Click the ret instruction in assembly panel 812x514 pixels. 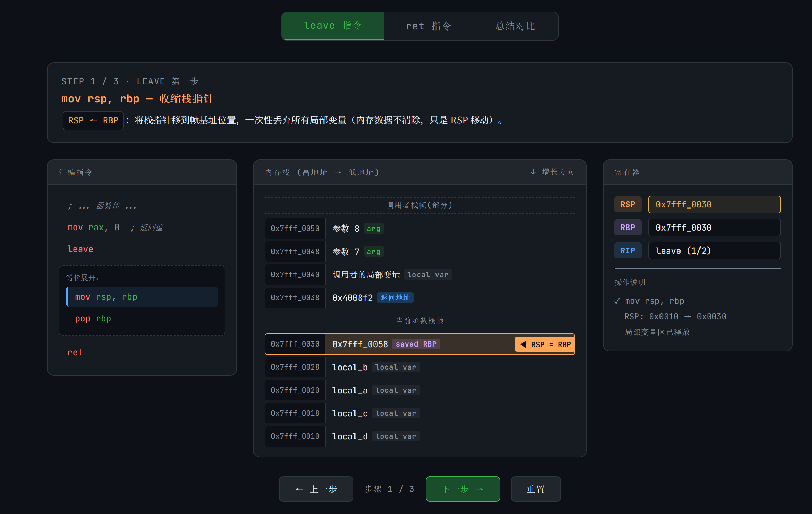point(75,353)
